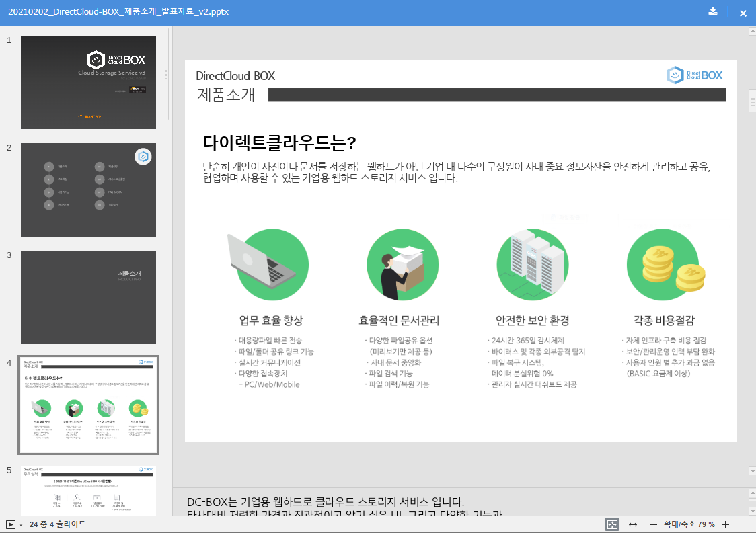
Task: Zoom in with the plus icon
Action: coord(725,524)
